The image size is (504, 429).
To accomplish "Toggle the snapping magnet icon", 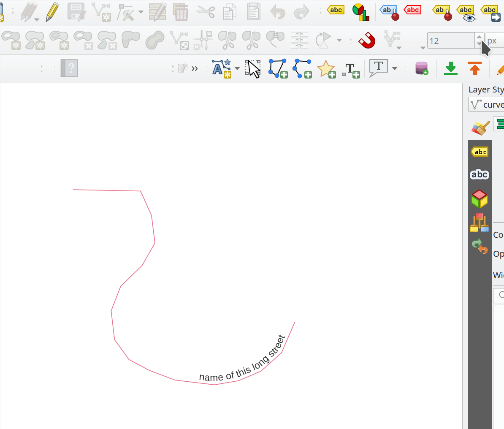I will coord(367,40).
